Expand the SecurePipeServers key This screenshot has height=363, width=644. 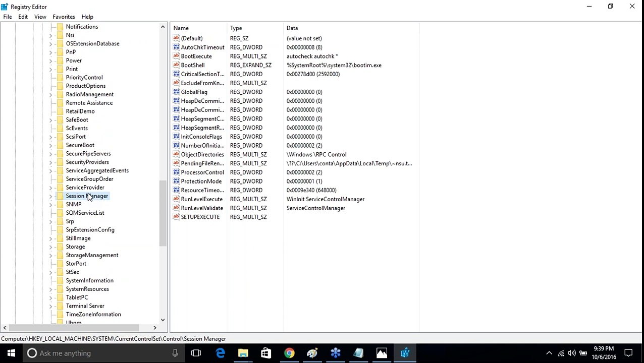click(51, 154)
